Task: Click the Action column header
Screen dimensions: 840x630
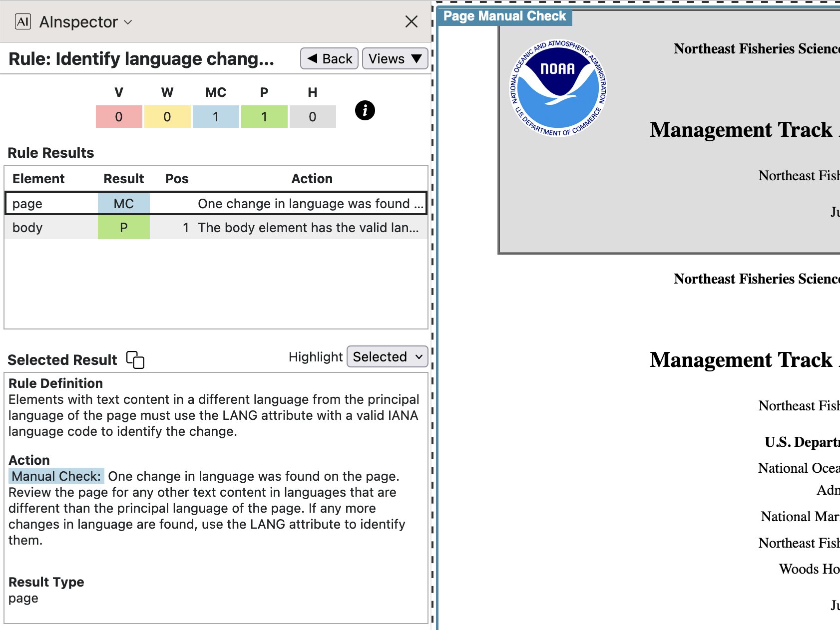Action: [312, 179]
